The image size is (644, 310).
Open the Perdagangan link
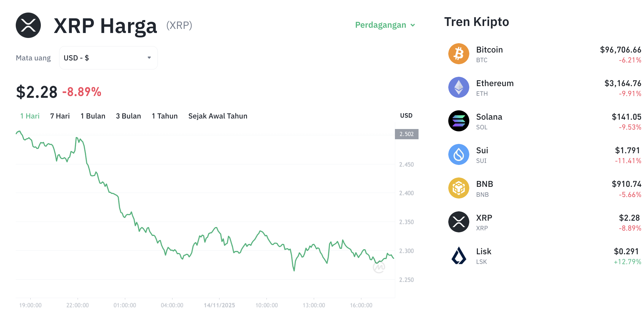click(x=380, y=25)
